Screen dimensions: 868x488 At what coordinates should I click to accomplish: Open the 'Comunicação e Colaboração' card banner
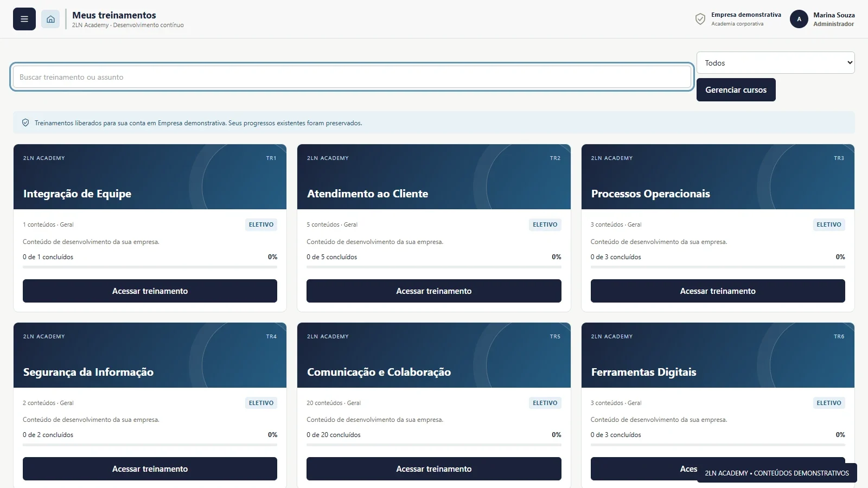pos(434,355)
